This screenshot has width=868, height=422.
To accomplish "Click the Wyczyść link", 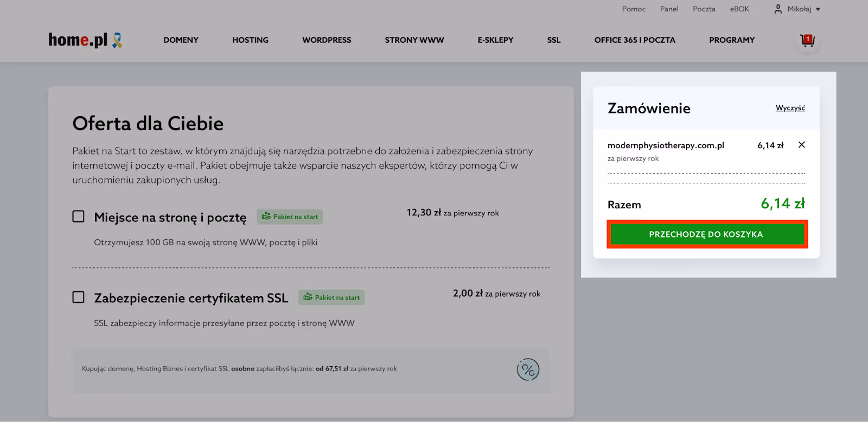I will 790,108.
